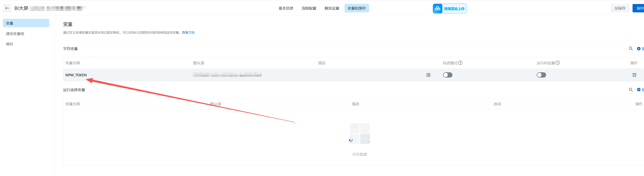The height and width of the screenshot is (176, 644).
Task: Click the 仅保存 button
Action: point(620,8)
